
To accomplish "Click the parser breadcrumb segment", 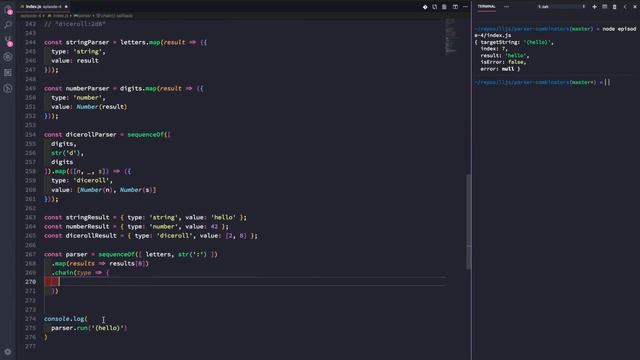I will (x=82, y=16).
